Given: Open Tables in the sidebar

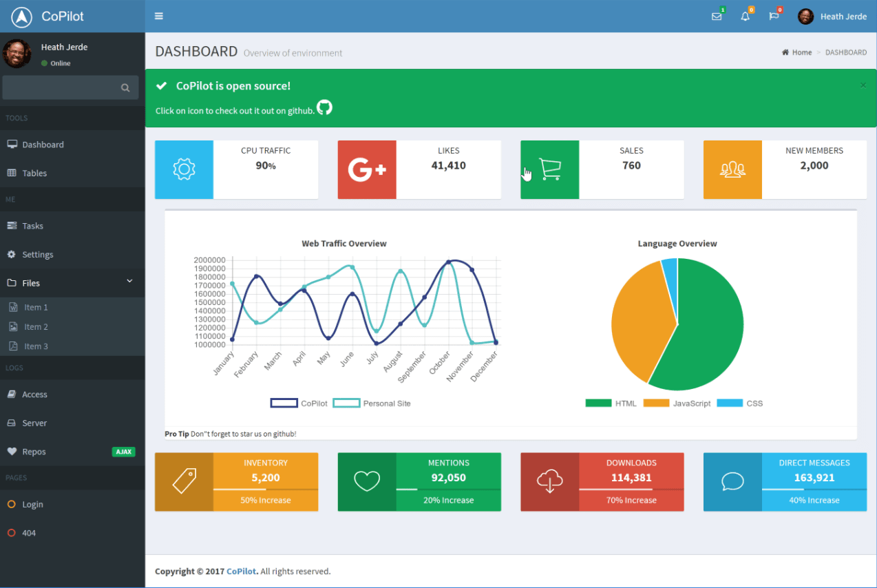Looking at the screenshot, I should [x=34, y=174].
